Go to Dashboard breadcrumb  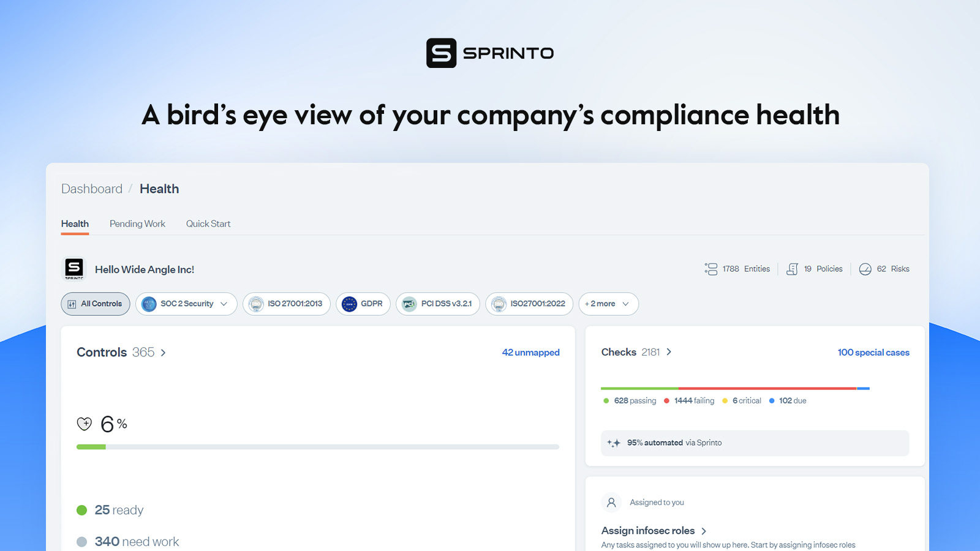(x=92, y=189)
